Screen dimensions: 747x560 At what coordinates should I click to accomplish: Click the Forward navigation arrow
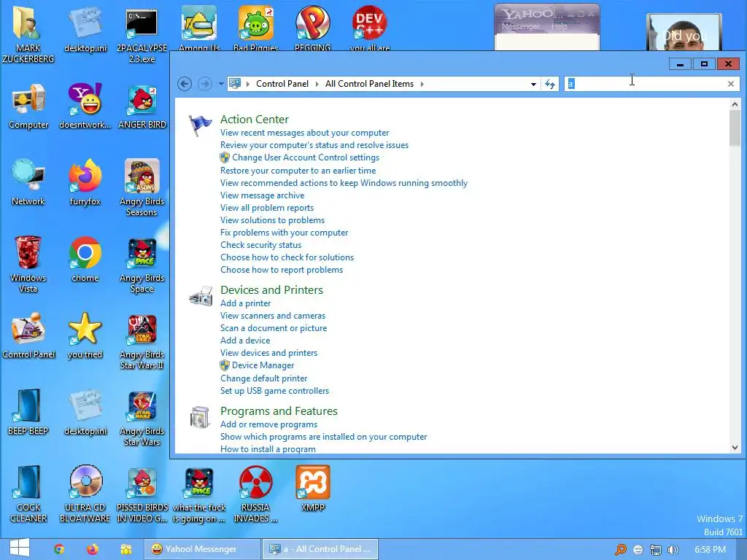coord(205,84)
